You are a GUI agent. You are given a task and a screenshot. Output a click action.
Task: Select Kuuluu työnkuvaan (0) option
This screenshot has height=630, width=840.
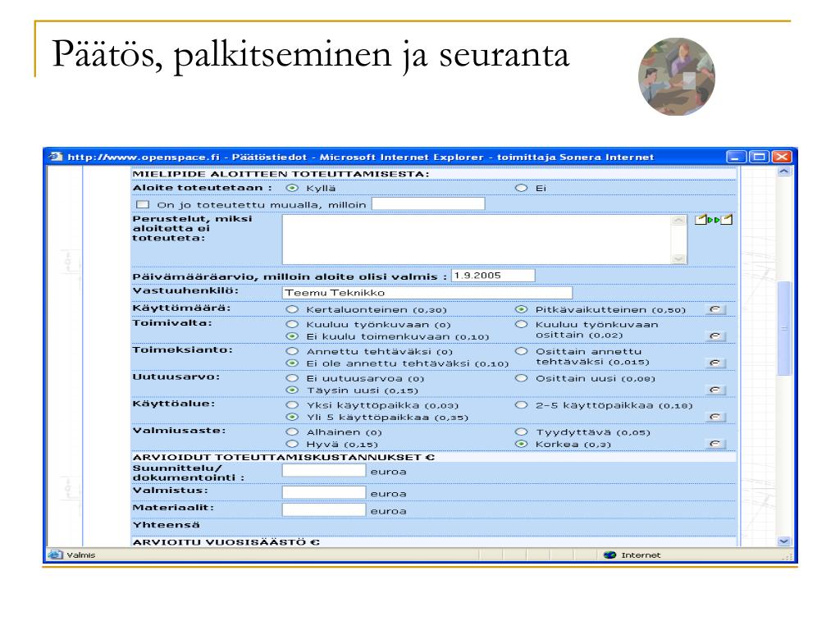292,324
